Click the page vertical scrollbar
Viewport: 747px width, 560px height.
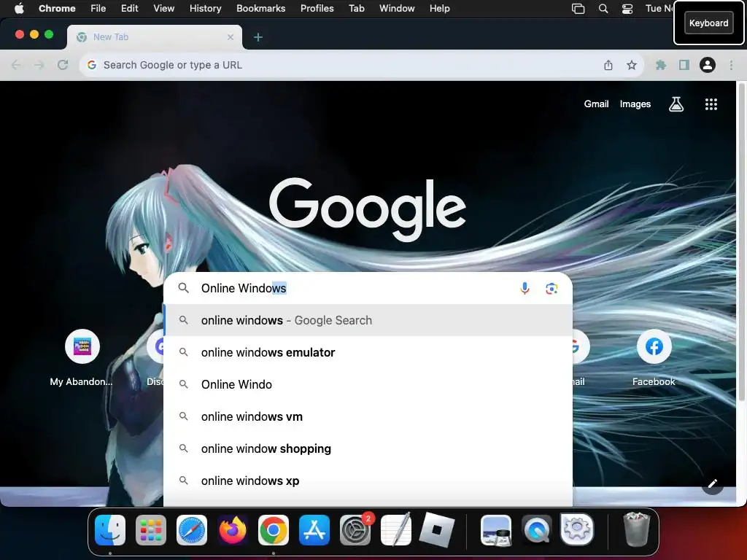point(741,243)
